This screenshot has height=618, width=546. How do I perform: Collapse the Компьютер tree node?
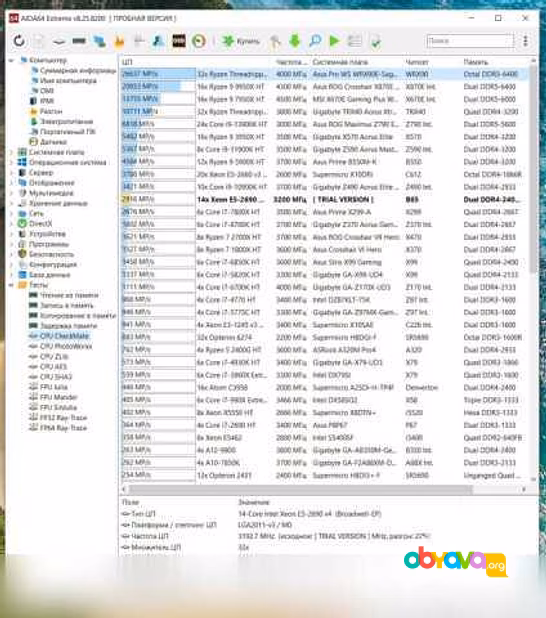tap(11, 60)
